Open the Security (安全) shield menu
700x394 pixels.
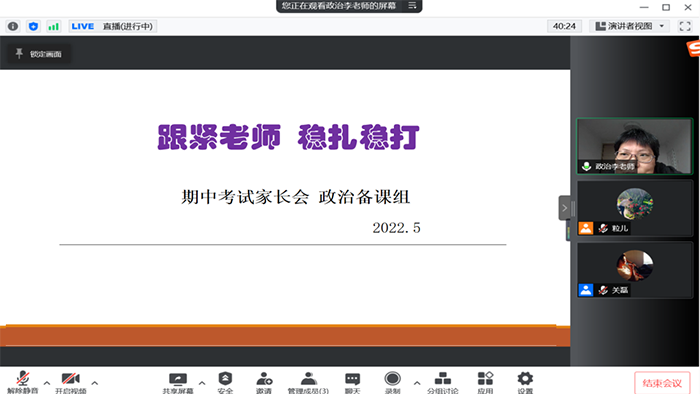225,383
